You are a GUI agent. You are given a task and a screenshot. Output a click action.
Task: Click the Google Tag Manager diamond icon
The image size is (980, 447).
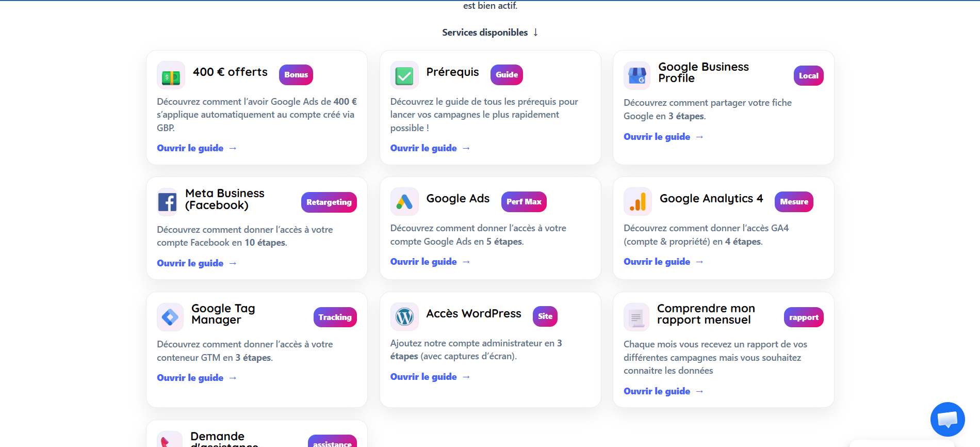coord(170,317)
